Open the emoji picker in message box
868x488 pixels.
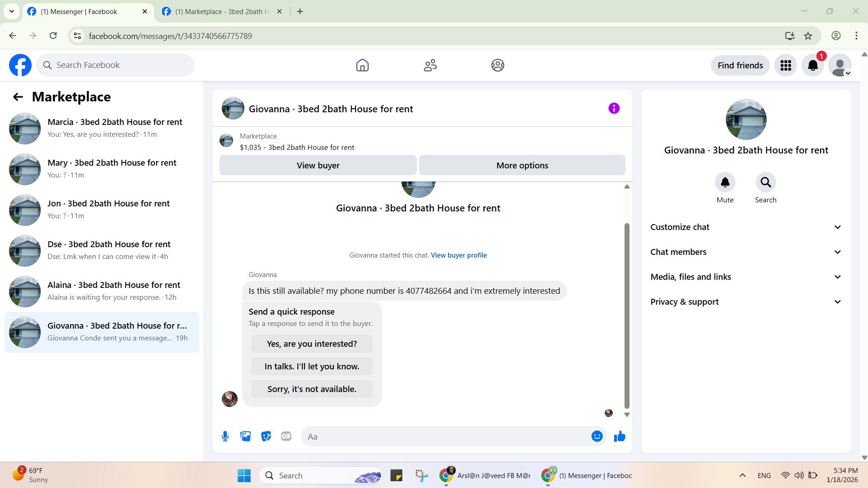pyautogui.click(x=597, y=436)
